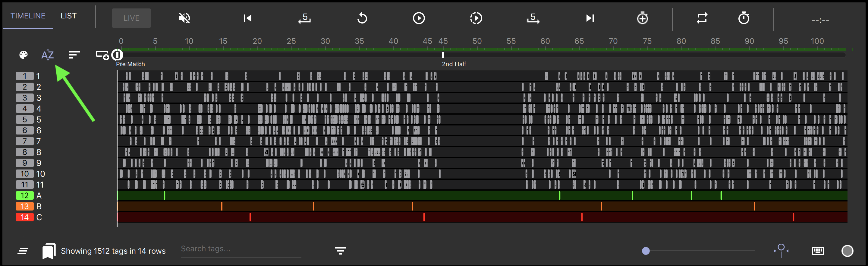The height and width of the screenshot is (266, 868).
Task: Open the filter icon next to search
Action: click(x=340, y=251)
